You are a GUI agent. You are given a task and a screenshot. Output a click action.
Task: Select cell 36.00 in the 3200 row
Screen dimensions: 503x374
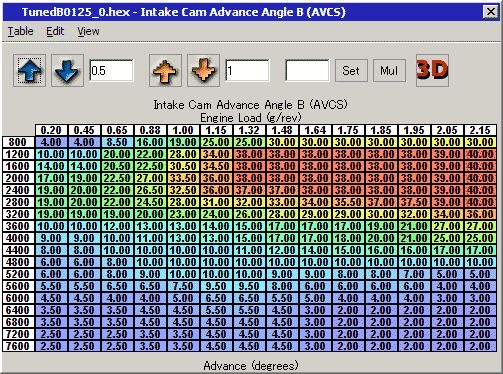pos(480,214)
